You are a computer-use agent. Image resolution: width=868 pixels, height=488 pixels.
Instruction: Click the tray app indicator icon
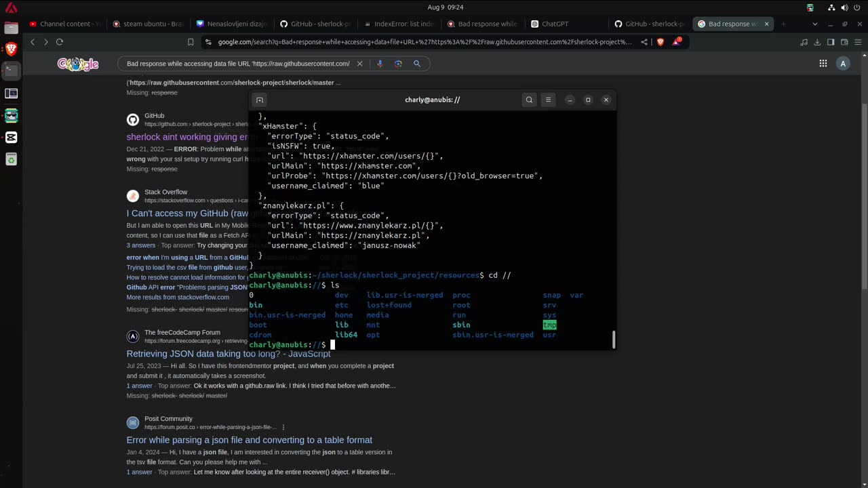(x=810, y=7)
